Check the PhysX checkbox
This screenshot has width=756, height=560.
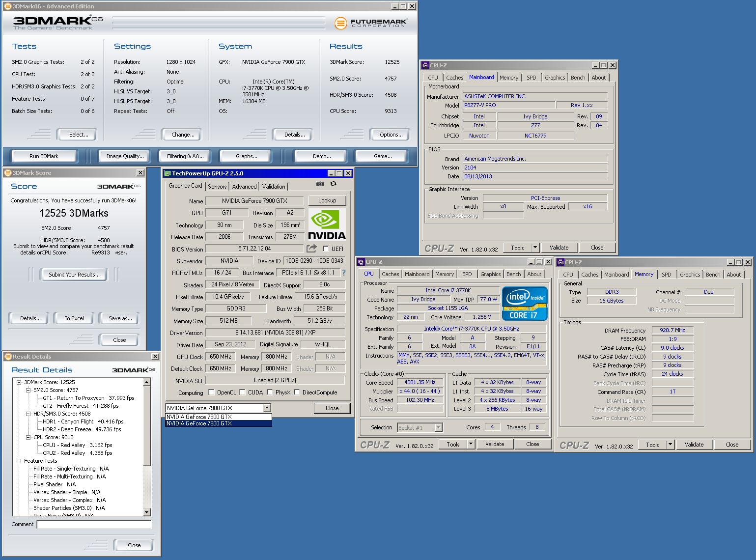[x=270, y=392]
